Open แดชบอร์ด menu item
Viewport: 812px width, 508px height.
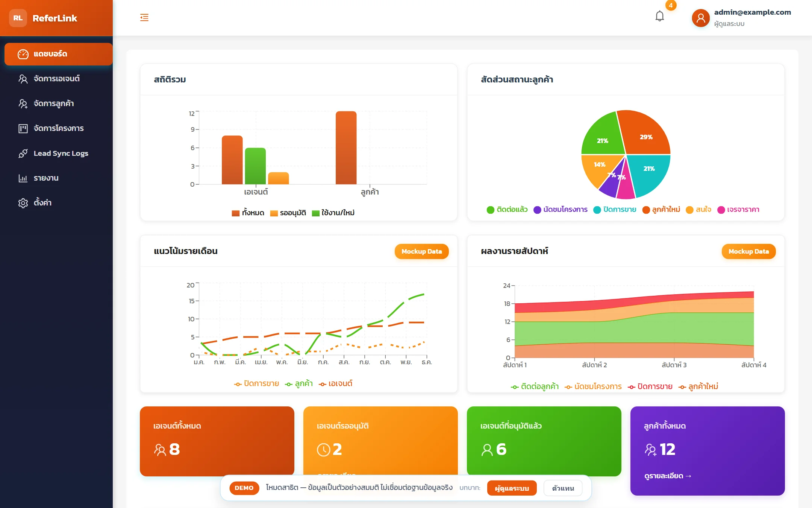pos(59,54)
